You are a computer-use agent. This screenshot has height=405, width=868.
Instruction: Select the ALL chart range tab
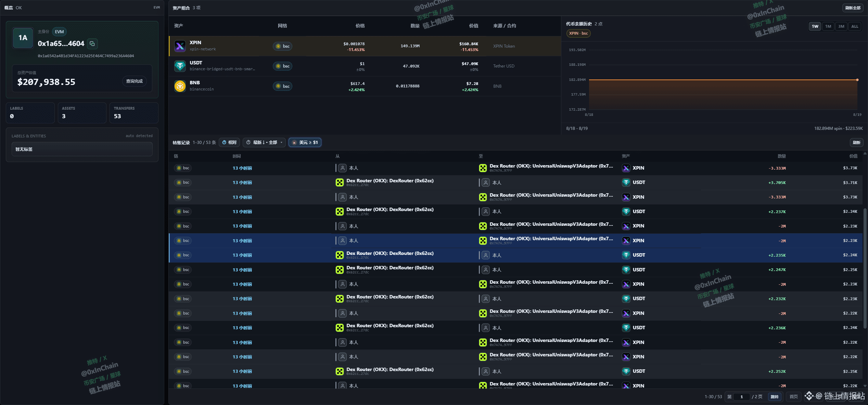pyautogui.click(x=855, y=26)
